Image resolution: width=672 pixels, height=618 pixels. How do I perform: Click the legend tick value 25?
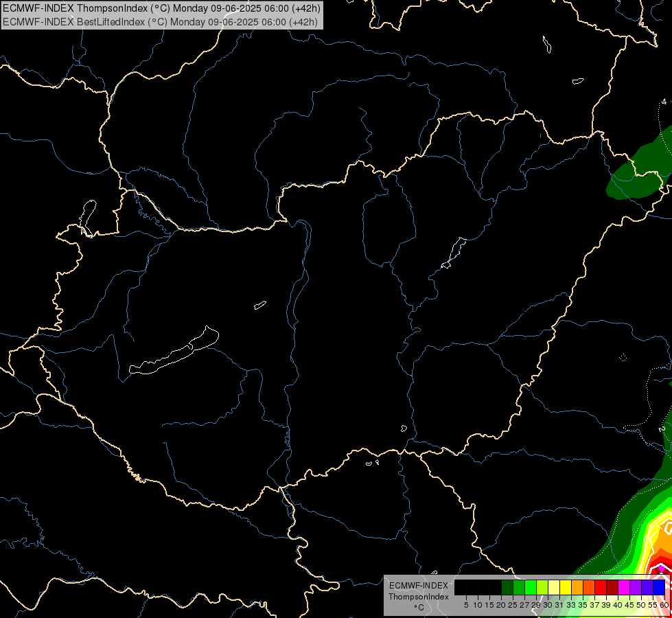coord(513,605)
